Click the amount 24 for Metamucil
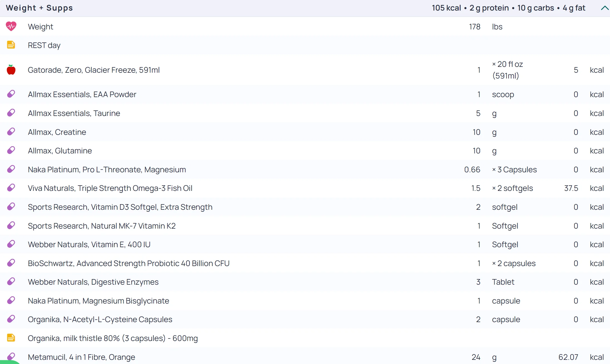 476,357
